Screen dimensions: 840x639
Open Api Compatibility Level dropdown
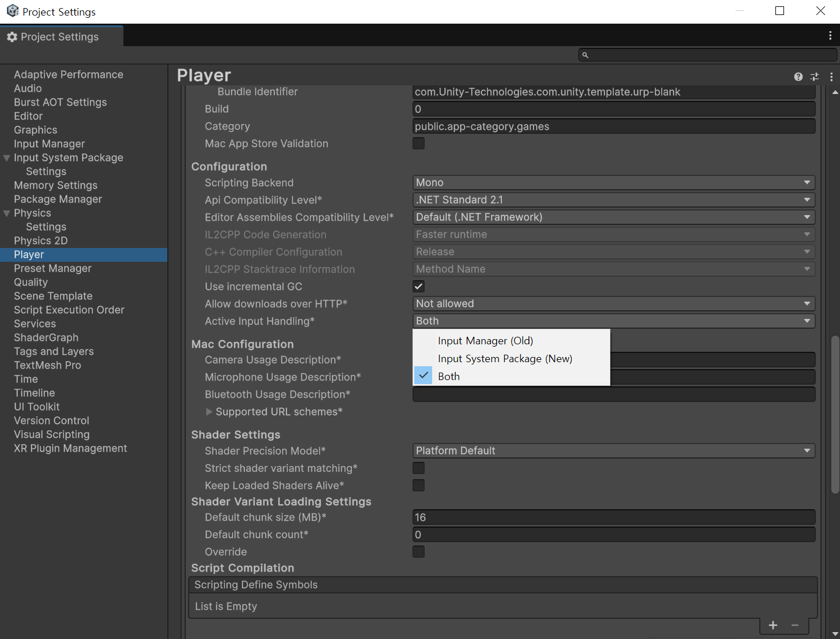[x=614, y=200]
